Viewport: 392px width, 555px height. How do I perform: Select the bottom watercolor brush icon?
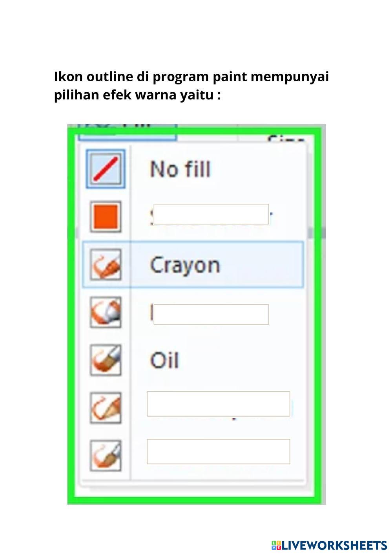[106, 456]
